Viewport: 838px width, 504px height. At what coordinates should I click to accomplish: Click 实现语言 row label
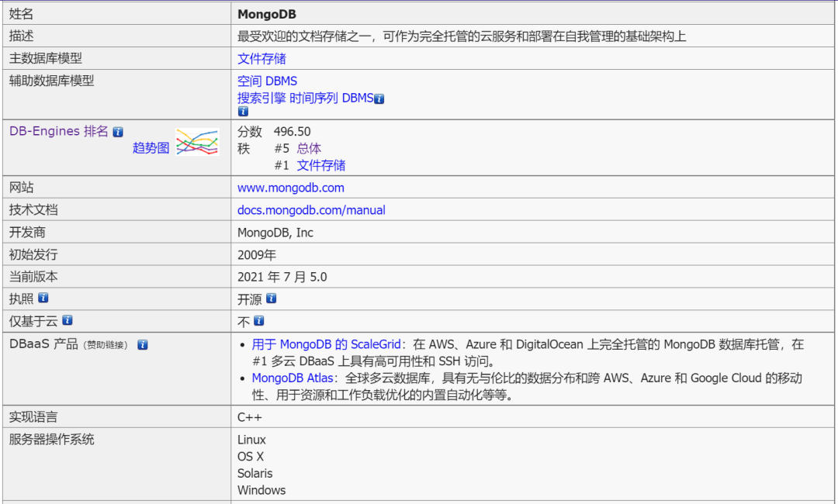tap(33, 417)
